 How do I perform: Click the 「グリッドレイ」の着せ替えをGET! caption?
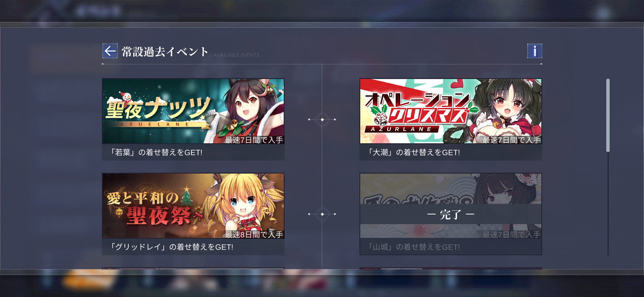[x=171, y=247]
